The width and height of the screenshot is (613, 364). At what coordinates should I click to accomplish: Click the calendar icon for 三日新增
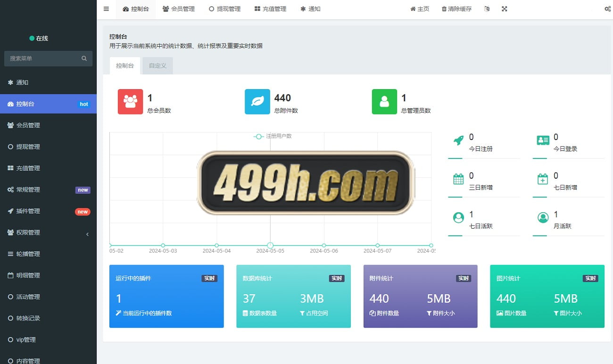(458, 179)
